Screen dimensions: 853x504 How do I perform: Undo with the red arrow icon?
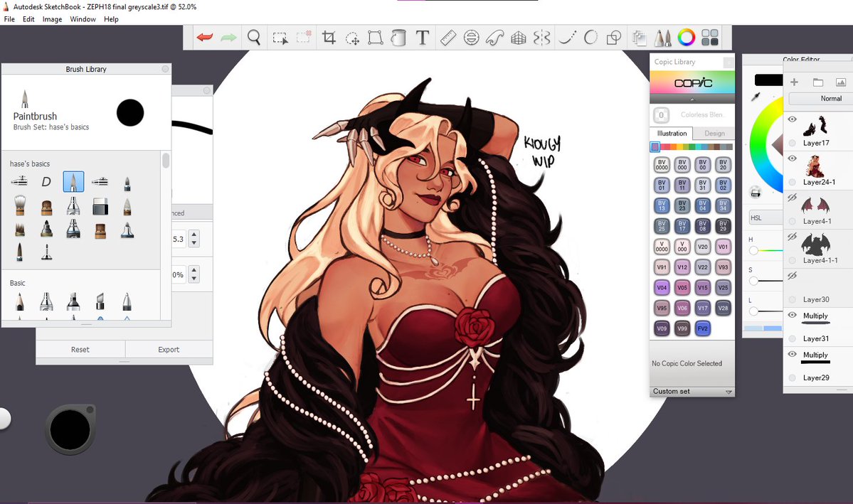205,38
